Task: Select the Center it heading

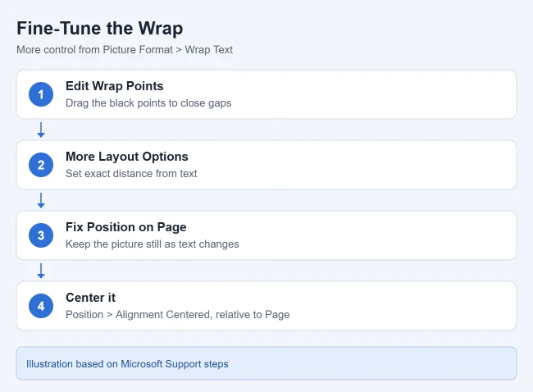Action: [x=90, y=298]
